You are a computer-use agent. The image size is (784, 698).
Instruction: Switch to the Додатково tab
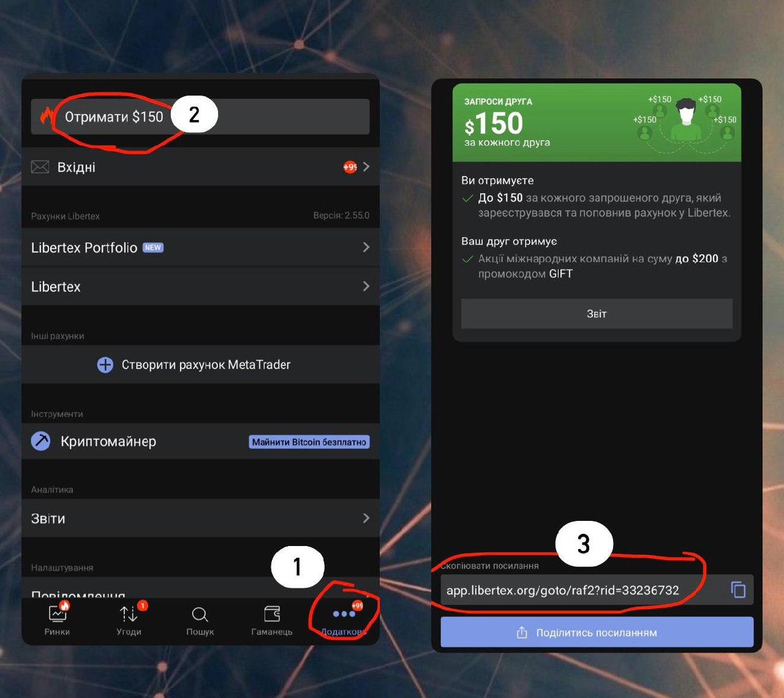click(x=344, y=619)
